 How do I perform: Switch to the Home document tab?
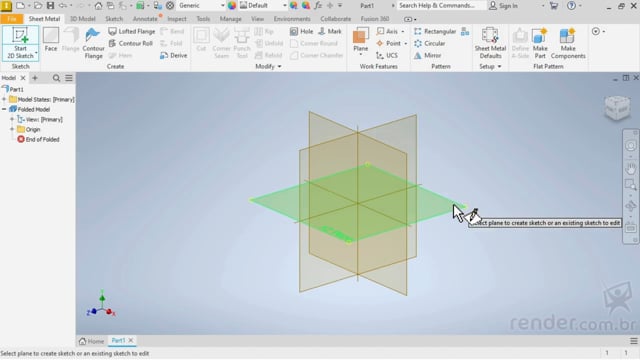pyautogui.click(x=91, y=340)
